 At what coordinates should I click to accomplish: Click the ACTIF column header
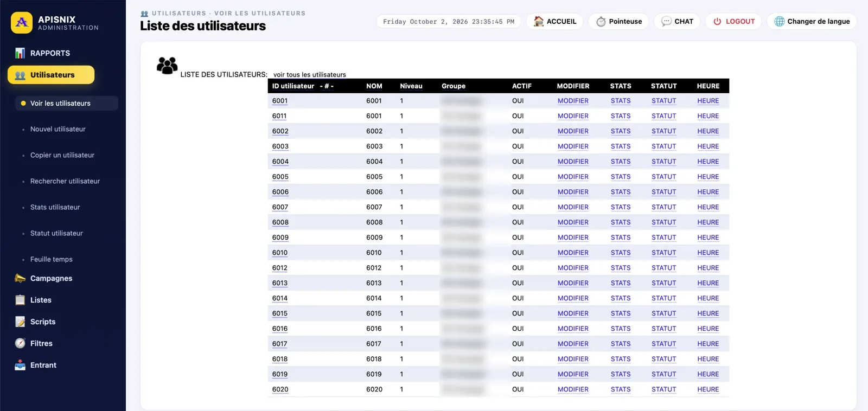pos(522,86)
